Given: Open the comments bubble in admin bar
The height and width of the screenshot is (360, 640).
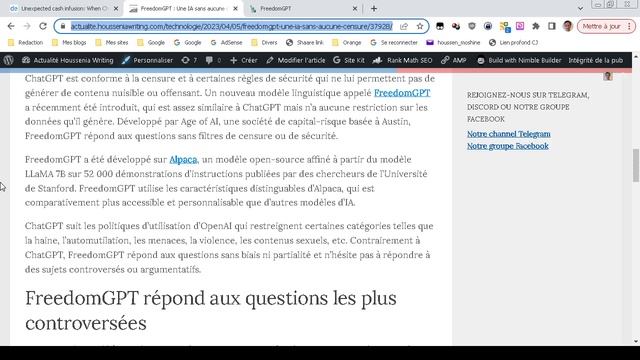Looking at the screenshot, I should pos(213,60).
